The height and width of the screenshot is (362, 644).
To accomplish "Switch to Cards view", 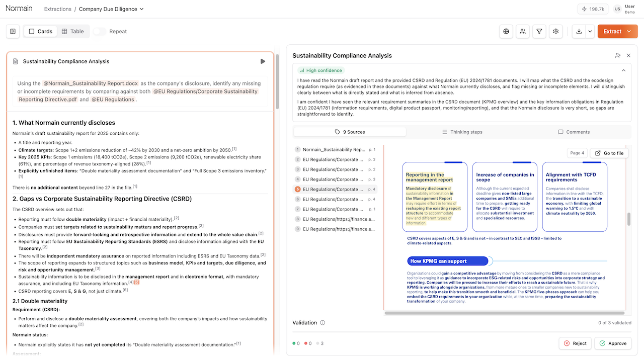I will click(x=40, y=31).
